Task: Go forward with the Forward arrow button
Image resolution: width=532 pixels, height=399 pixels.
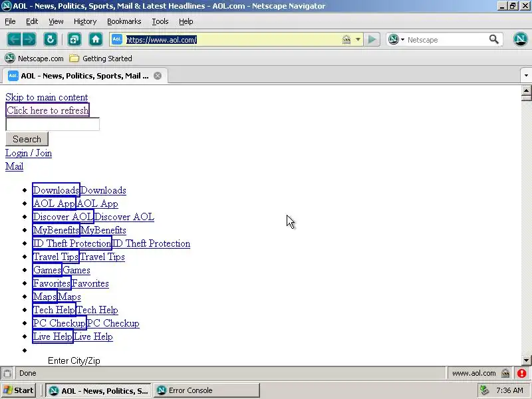Action: click(x=29, y=40)
